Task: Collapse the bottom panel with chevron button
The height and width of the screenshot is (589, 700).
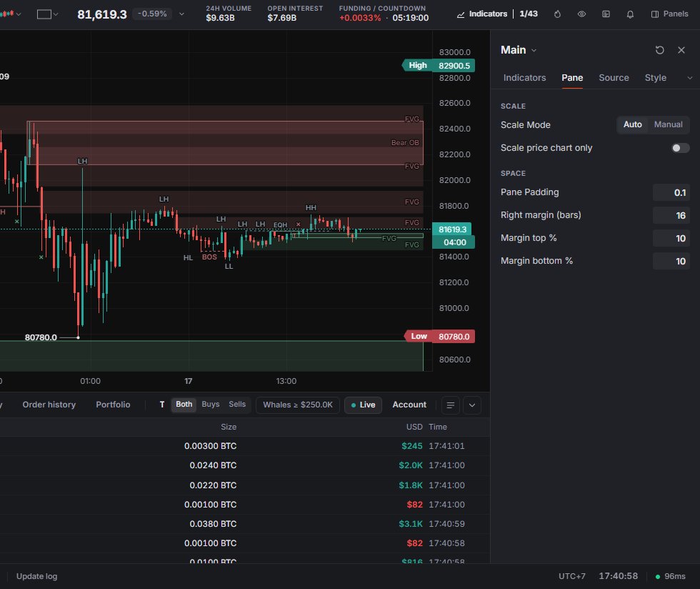Action: (x=472, y=405)
